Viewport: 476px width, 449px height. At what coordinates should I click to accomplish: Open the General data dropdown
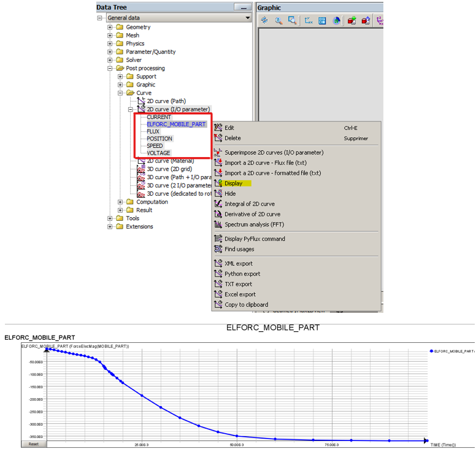[x=248, y=18]
